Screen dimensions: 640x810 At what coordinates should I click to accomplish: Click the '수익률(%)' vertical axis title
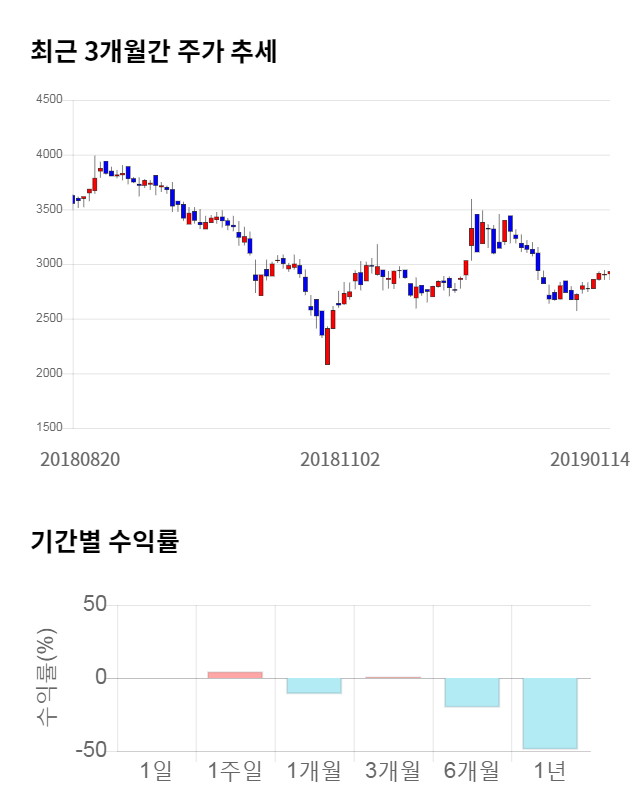click(47, 678)
